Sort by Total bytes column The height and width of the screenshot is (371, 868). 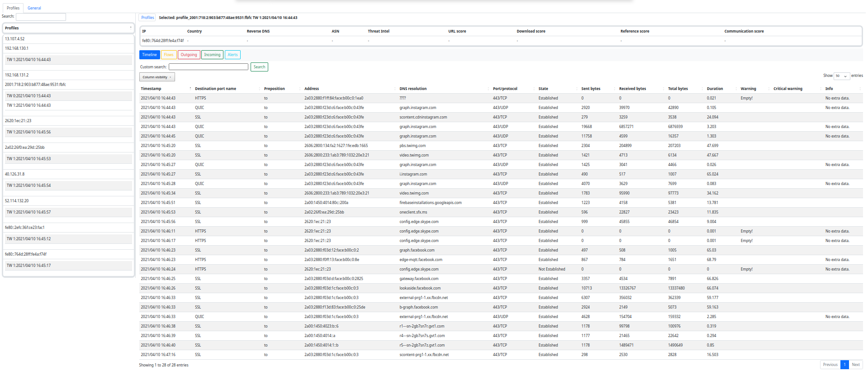678,89
